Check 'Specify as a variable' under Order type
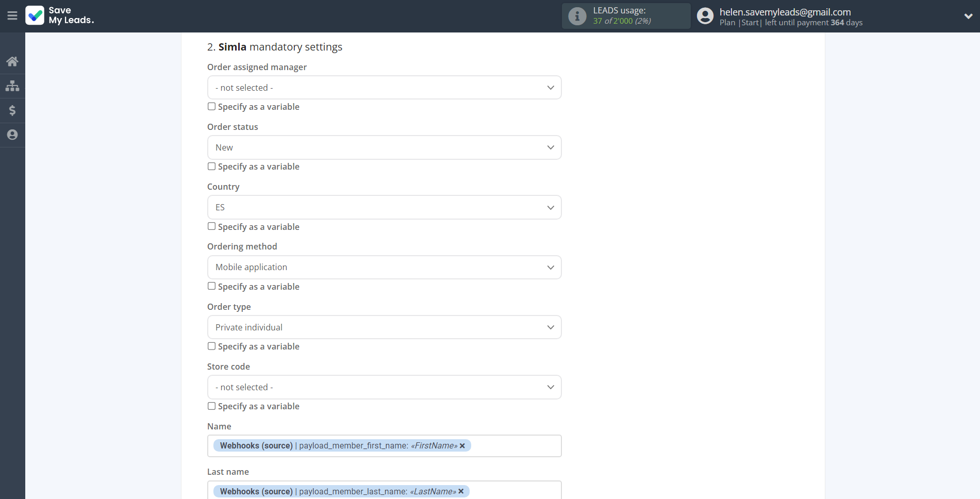The width and height of the screenshot is (980, 499). coord(211,346)
